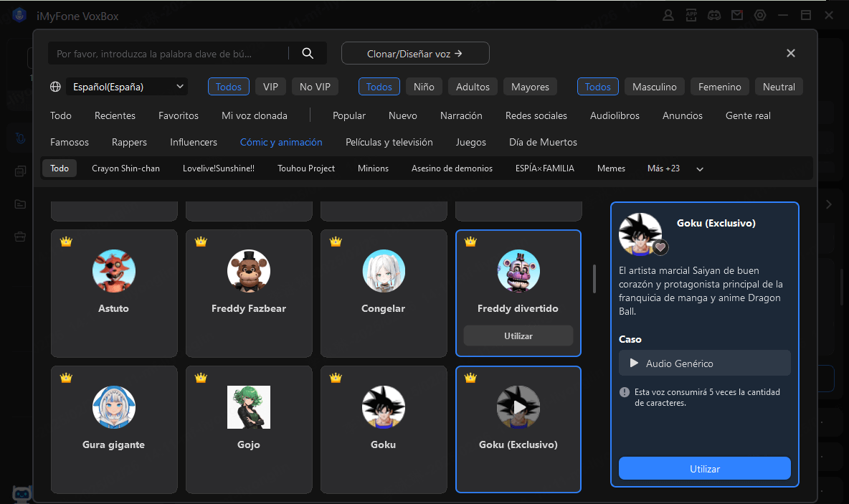Click the globe language icon
Viewport: 849px width, 504px height.
(55, 87)
